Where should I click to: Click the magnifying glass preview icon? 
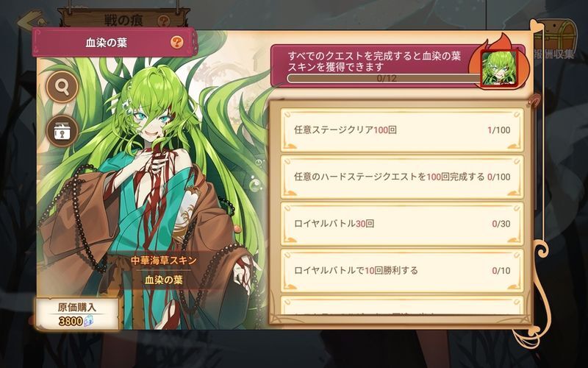point(62,87)
